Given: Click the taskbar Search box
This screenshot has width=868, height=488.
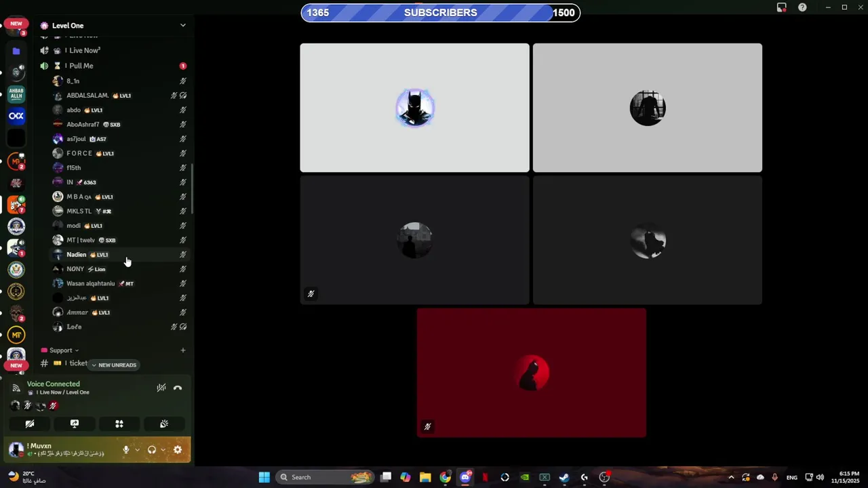Looking at the screenshot, I should click(x=325, y=477).
